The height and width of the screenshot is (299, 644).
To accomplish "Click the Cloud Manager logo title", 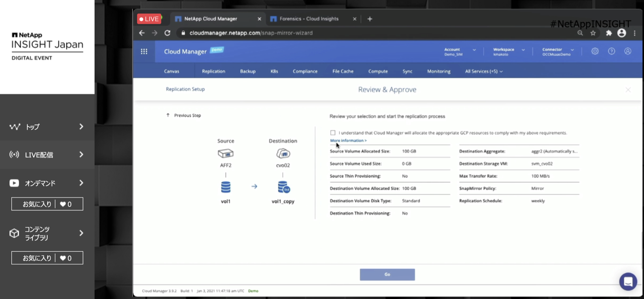I will click(x=185, y=51).
